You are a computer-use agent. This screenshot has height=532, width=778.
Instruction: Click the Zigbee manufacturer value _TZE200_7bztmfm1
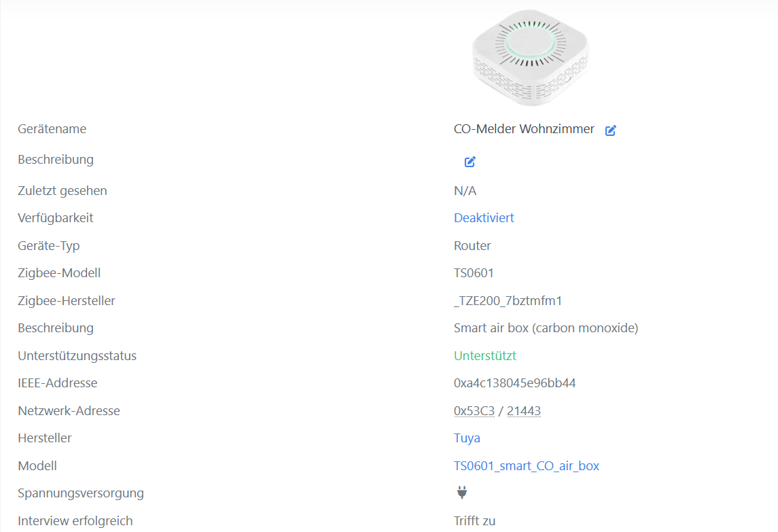(x=508, y=300)
